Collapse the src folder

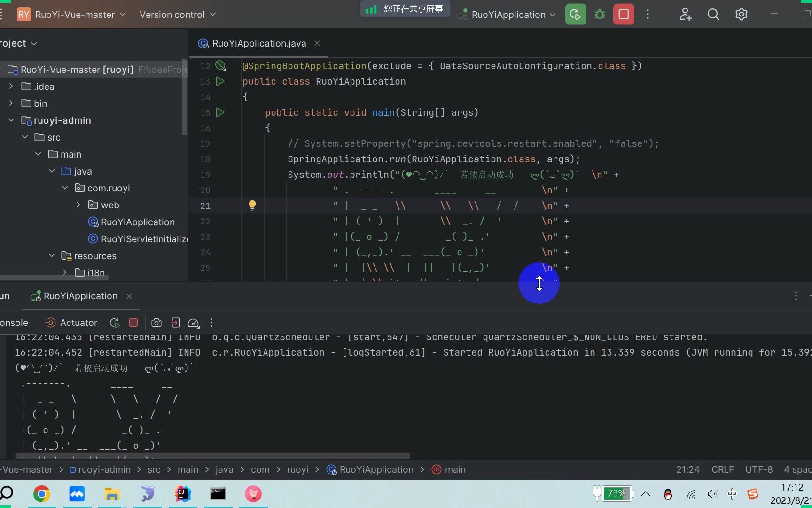click(x=25, y=137)
